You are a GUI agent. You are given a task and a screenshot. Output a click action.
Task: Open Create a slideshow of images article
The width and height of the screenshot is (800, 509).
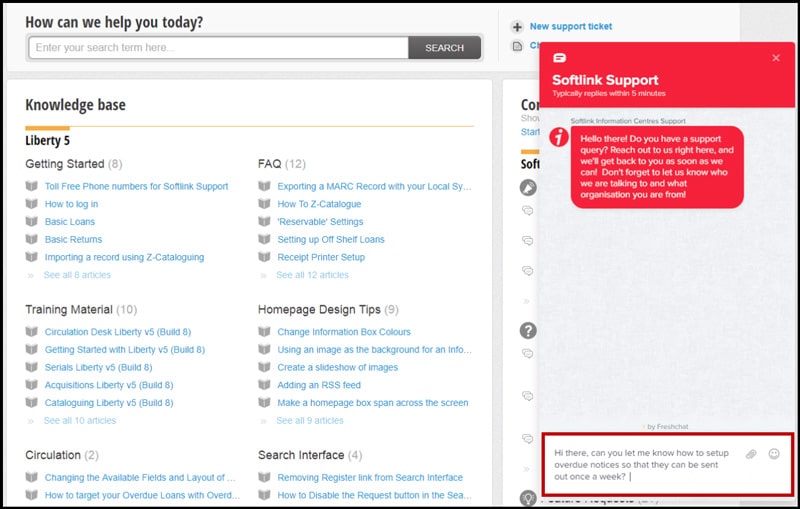pyautogui.click(x=338, y=367)
